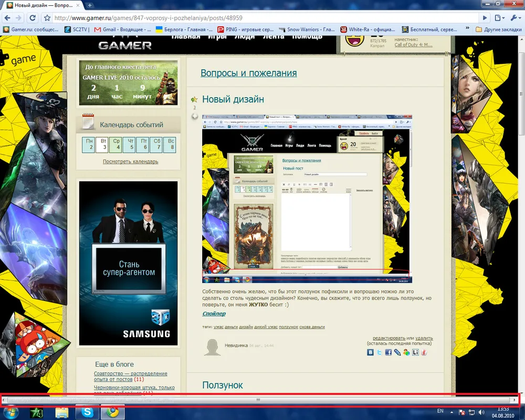
Task: Click the plus vote button under rating
Action: (x=195, y=116)
